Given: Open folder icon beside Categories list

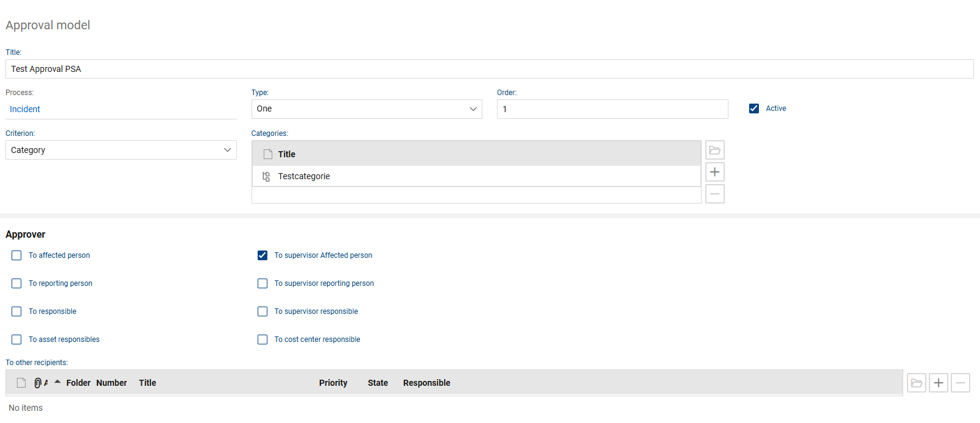Looking at the screenshot, I should pos(714,150).
